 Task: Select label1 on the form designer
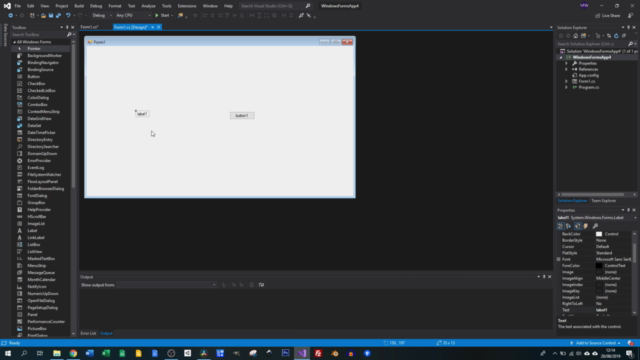pos(142,114)
